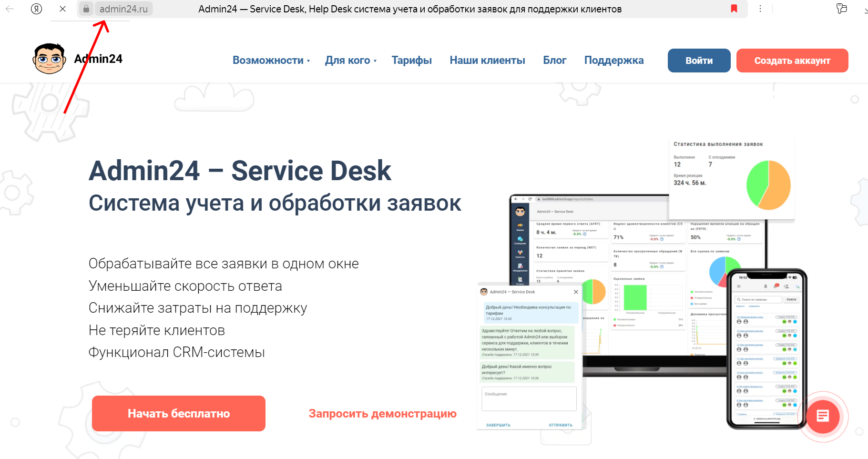
Task: Open the three-dots page menu
Action: pos(760,9)
